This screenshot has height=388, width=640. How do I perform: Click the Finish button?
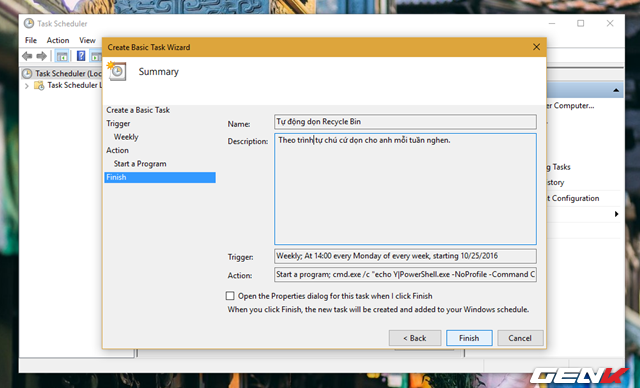[x=469, y=338]
